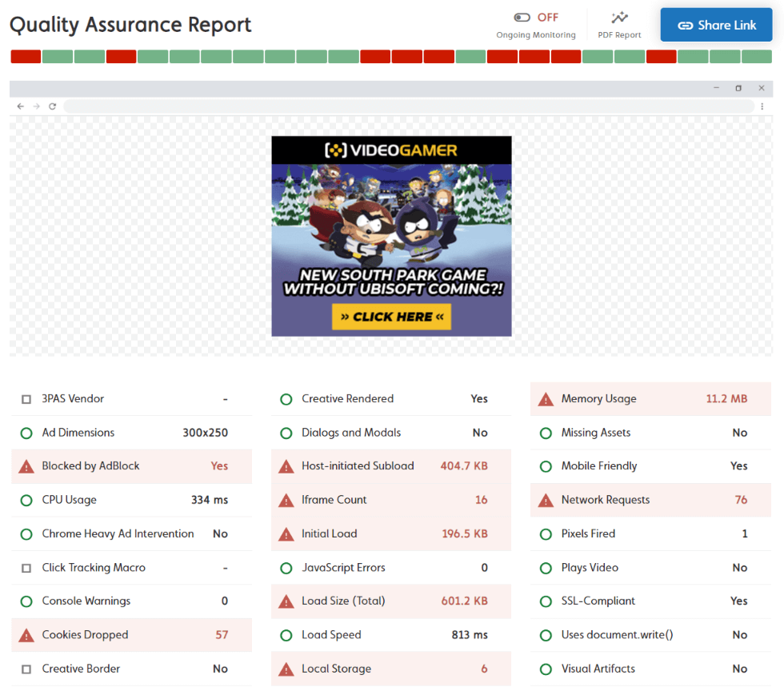Click the Local Storage warning triangle

(x=286, y=669)
